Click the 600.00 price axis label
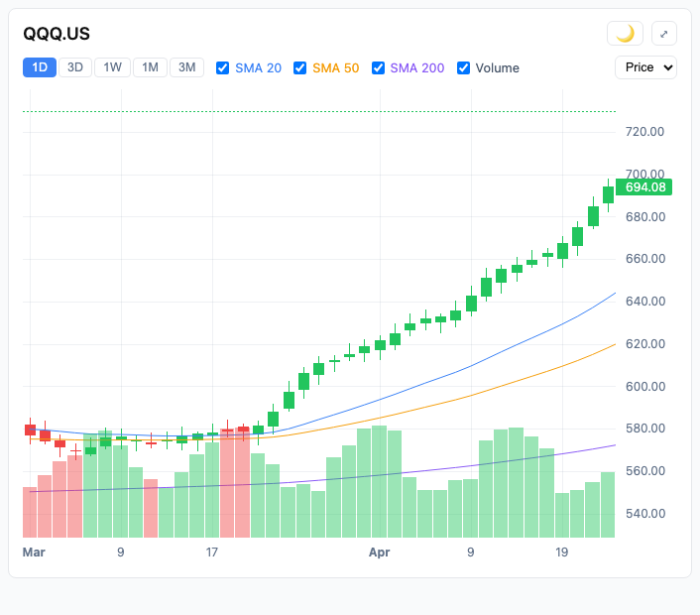Image resolution: width=700 pixels, height=615 pixels. pyautogui.click(x=645, y=386)
